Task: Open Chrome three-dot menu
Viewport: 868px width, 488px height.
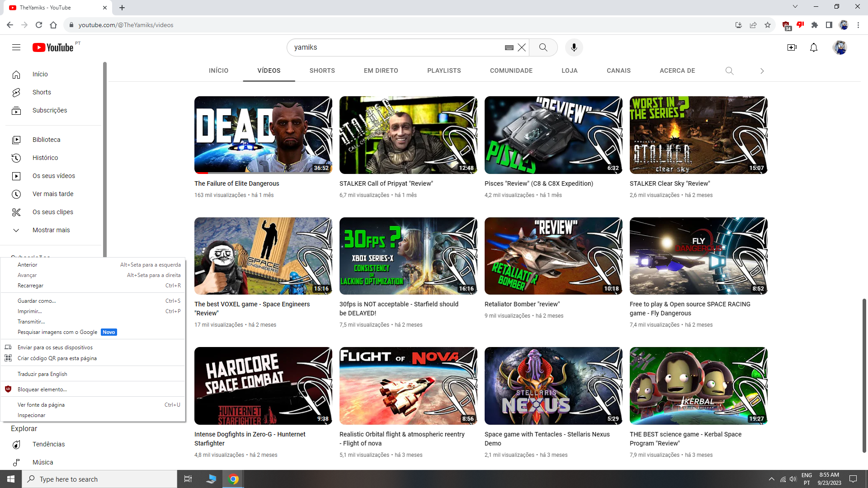Action: click(x=858, y=25)
